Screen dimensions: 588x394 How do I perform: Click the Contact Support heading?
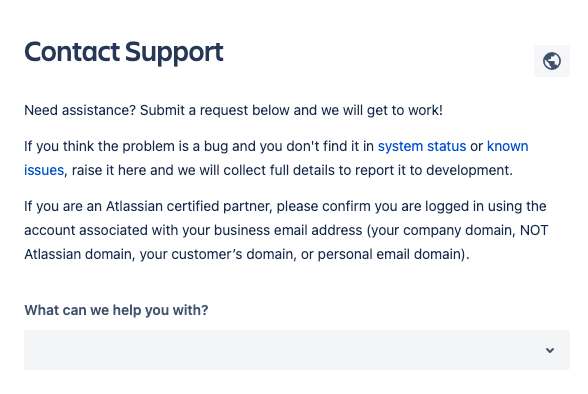pyautogui.click(x=124, y=52)
